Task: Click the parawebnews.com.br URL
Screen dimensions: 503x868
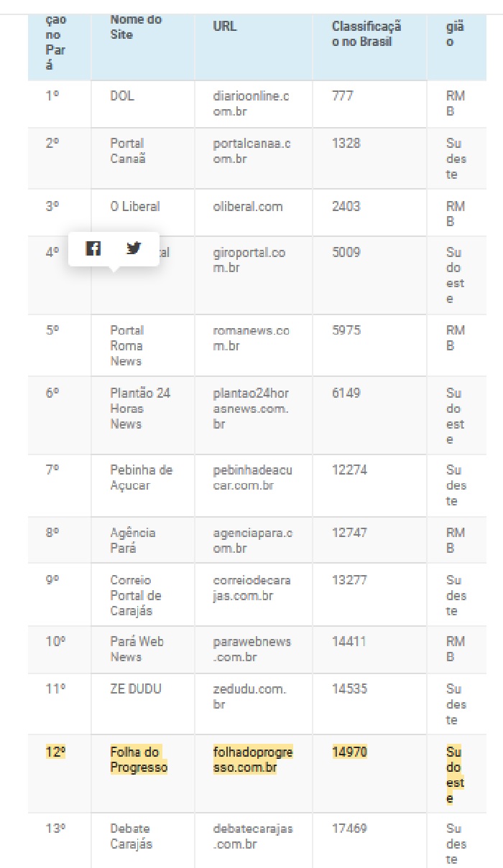Action: pos(251,649)
